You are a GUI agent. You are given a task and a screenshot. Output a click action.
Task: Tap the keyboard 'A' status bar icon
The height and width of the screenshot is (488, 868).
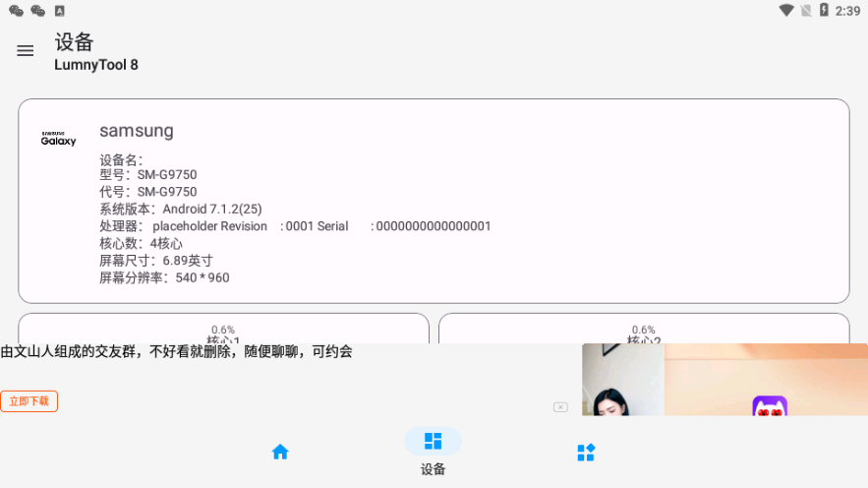60,11
